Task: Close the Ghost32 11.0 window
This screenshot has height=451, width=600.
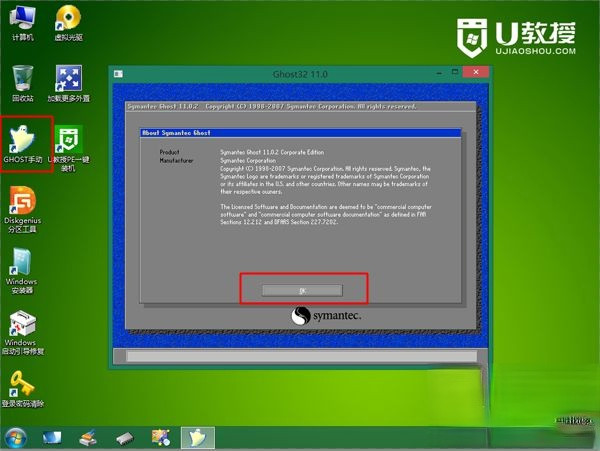Action: coord(476,72)
